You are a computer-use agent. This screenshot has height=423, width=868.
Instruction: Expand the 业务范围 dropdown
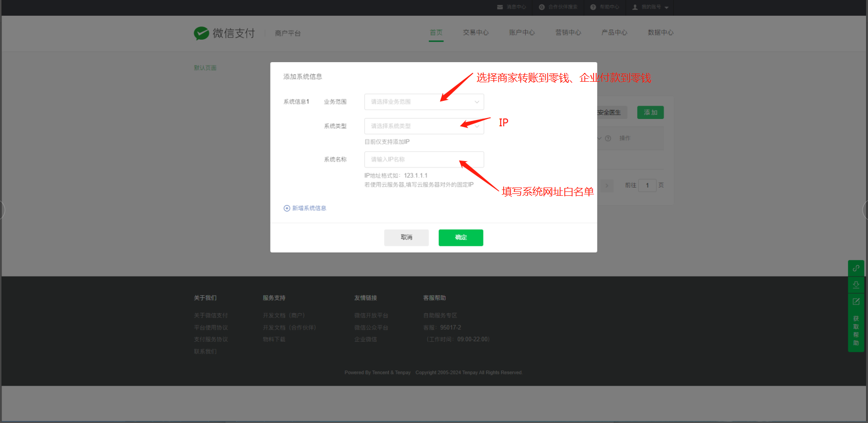(x=424, y=102)
